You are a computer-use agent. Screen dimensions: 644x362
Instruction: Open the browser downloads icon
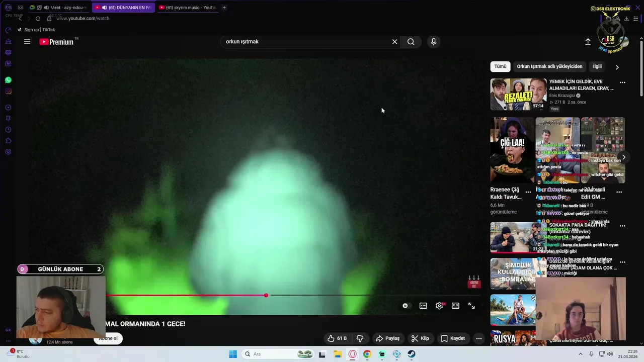[x=626, y=19]
